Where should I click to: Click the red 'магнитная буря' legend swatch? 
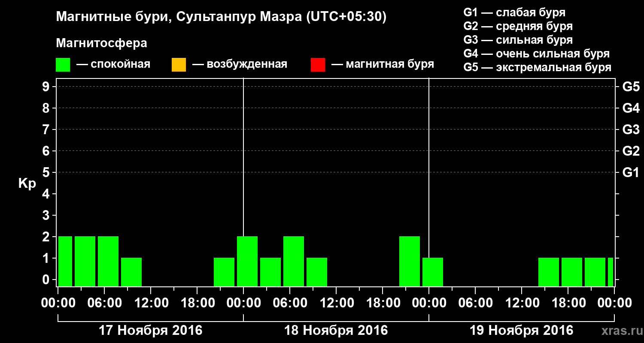point(318,65)
